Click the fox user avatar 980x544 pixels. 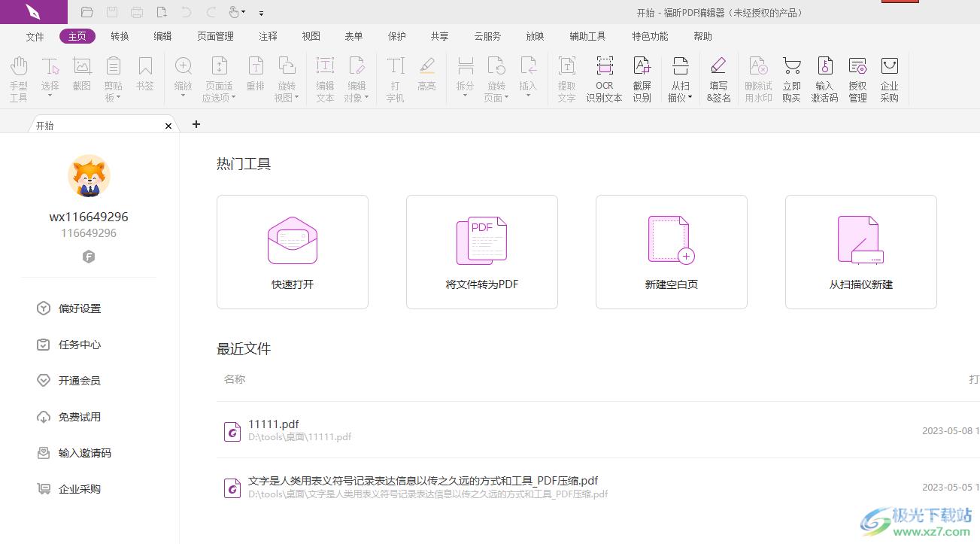click(89, 176)
